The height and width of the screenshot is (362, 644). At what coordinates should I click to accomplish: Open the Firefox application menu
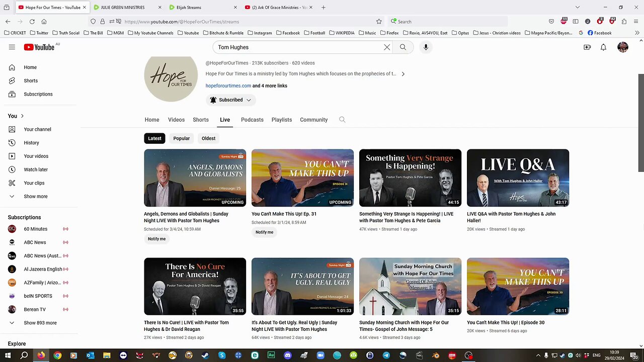pos(636,22)
